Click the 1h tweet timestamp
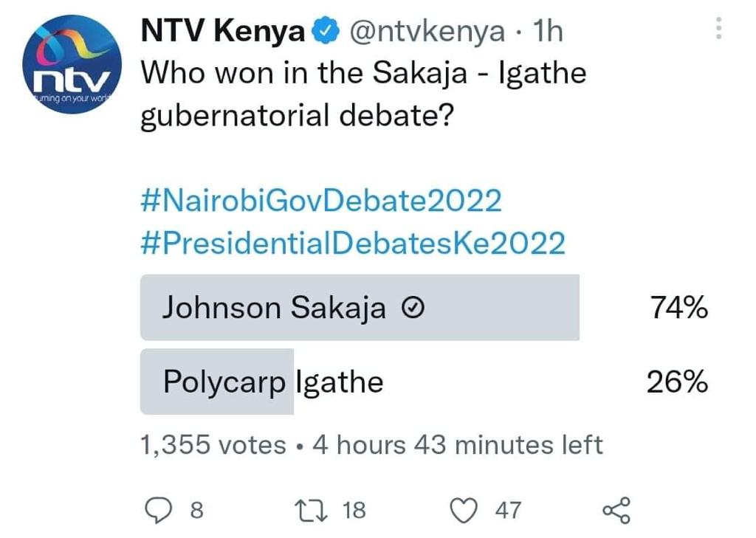This screenshot has width=756, height=538. (x=546, y=31)
